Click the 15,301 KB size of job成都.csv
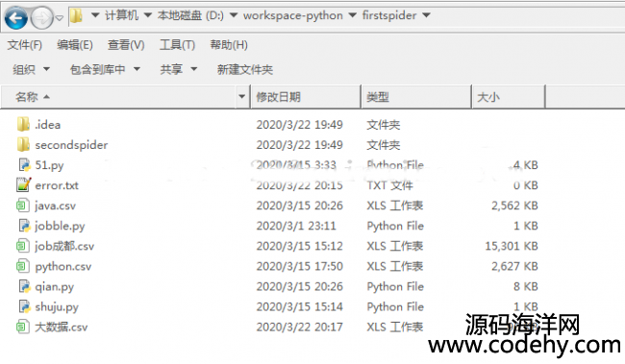This screenshot has width=625, height=364. [x=512, y=246]
